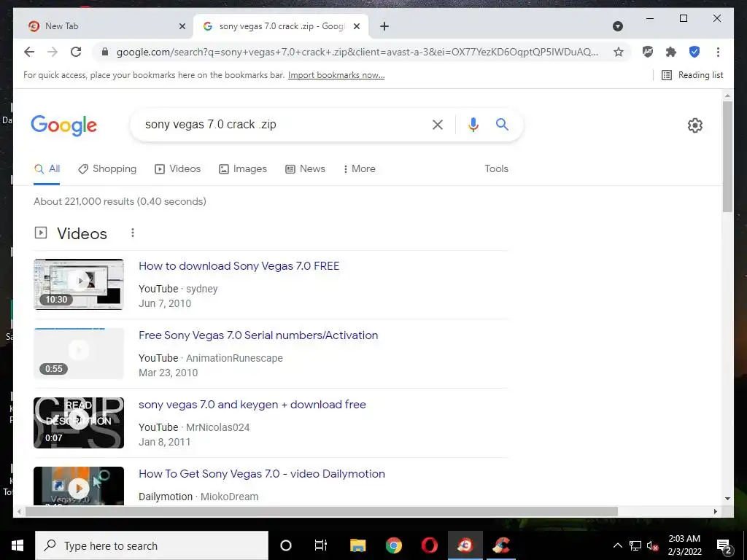Open CCleaner taskbar icon

[x=501, y=545]
